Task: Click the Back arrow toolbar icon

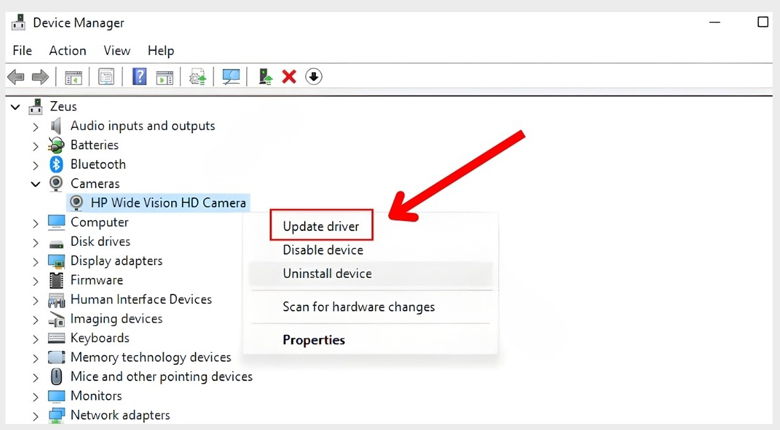Action: point(16,77)
